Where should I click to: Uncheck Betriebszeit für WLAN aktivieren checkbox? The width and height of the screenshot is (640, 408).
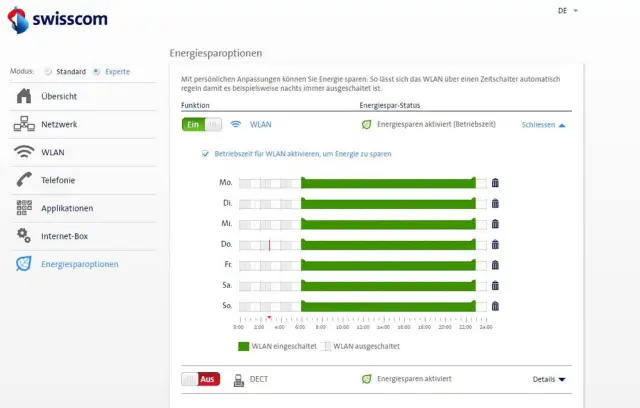pos(205,154)
